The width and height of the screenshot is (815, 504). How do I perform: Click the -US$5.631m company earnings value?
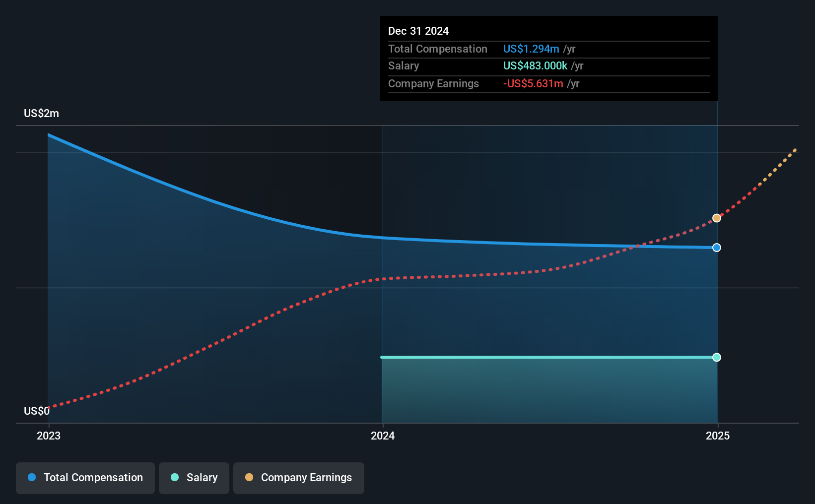(533, 84)
